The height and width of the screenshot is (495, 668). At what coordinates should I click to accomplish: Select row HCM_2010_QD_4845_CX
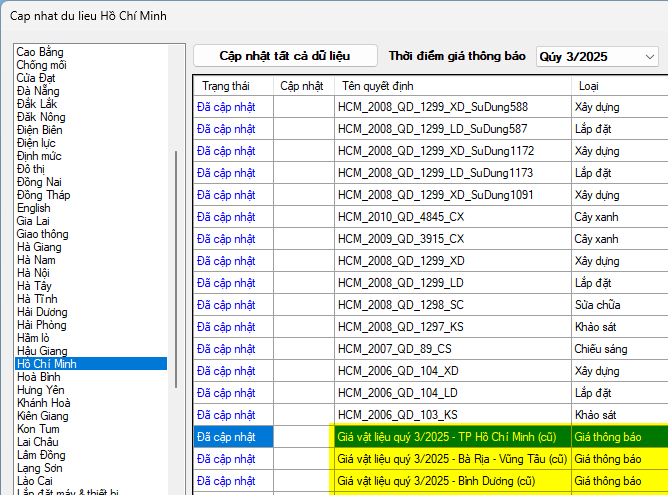coord(401,217)
